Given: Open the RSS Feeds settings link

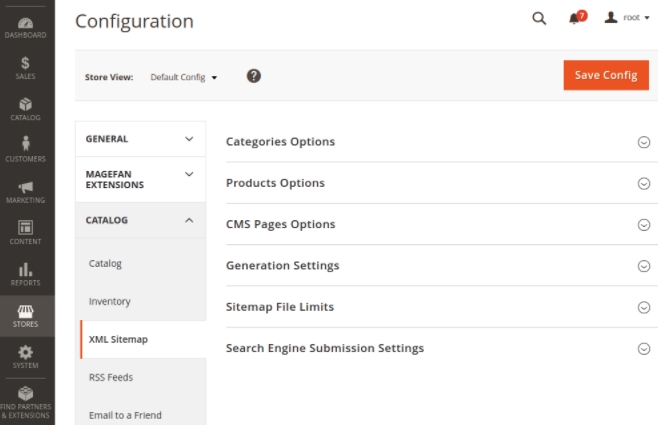Looking at the screenshot, I should pos(111,377).
